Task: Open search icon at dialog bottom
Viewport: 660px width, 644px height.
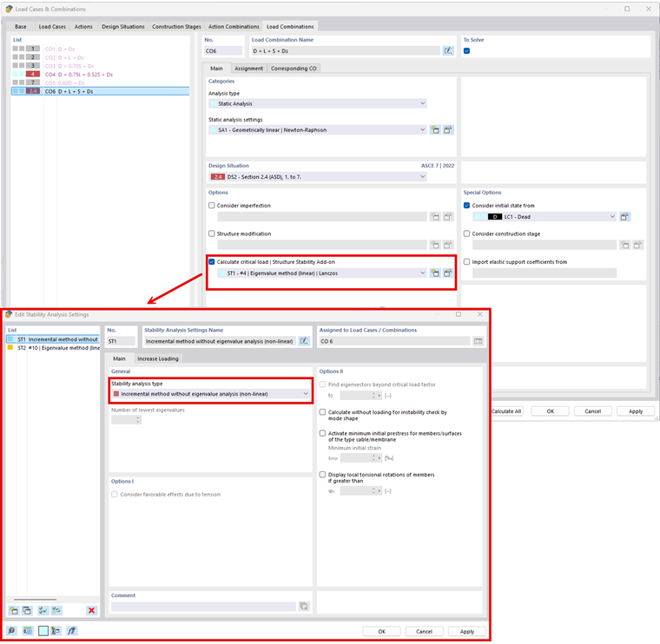Action: [x=12, y=630]
